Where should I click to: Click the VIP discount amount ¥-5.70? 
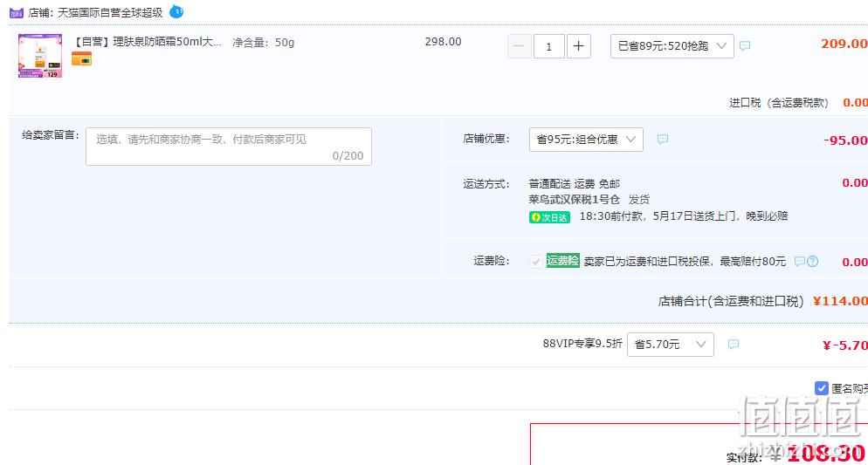coord(845,345)
